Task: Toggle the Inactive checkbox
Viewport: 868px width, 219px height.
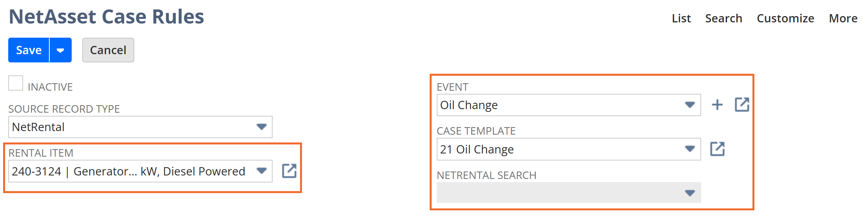Action: tap(16, 83)
